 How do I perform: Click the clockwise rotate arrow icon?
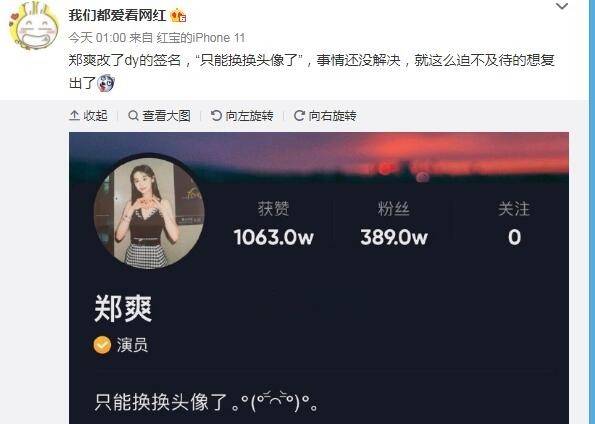pyautogui.click(x=299, y=115)
